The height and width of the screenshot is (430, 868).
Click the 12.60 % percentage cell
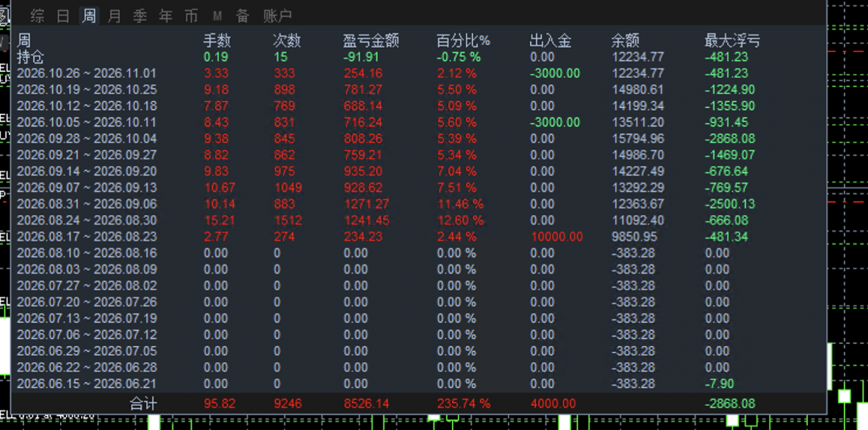click(460, 220)
